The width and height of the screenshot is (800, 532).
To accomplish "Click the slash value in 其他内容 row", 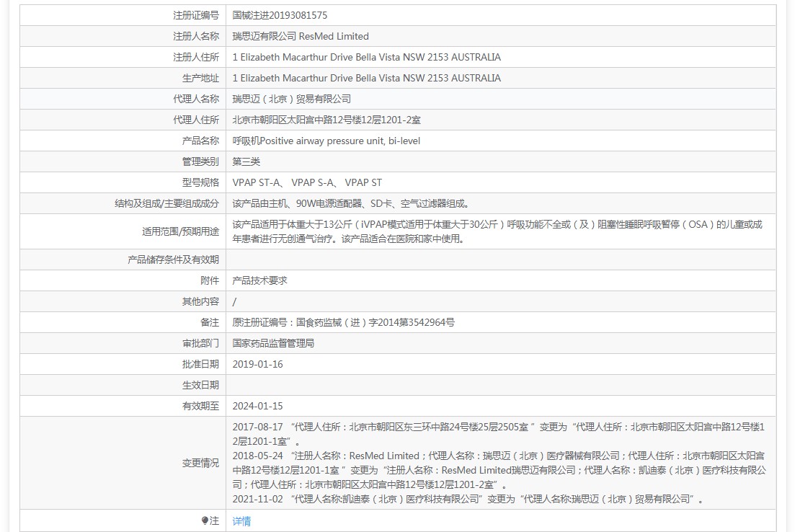I will tap(234, 301).
